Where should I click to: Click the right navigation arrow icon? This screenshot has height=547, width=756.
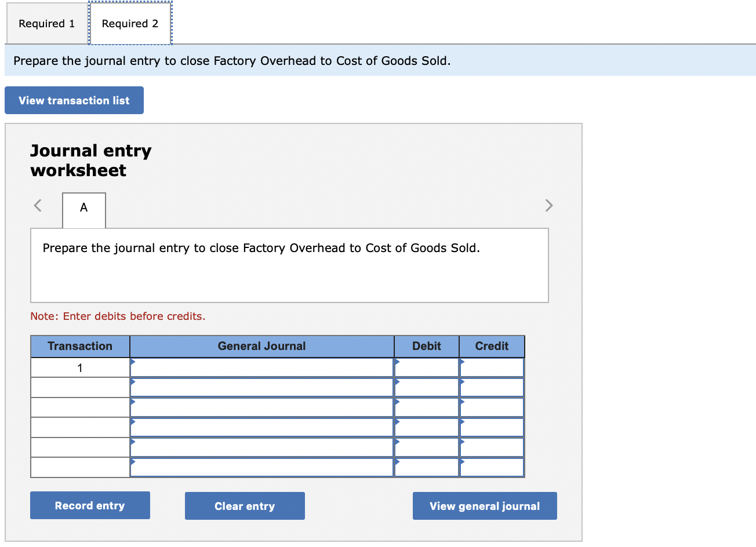(x=549, y=205)
